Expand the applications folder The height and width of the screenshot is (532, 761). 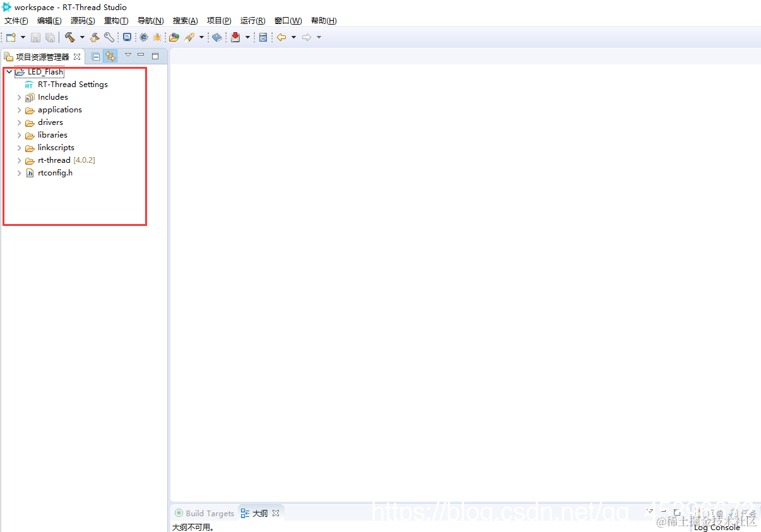click(x=20, y=110)
